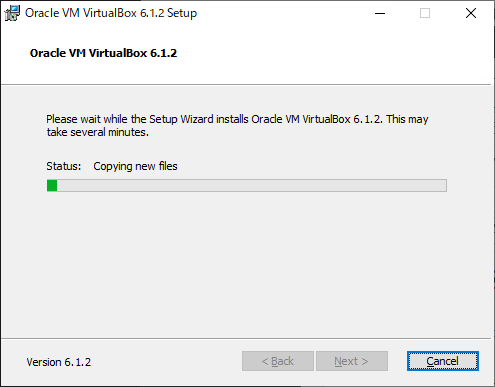The height and width of the screenshot is (387, 495).
Task: Click the 'Version 6.1.2' label
Action: click(x=59, y=362)
